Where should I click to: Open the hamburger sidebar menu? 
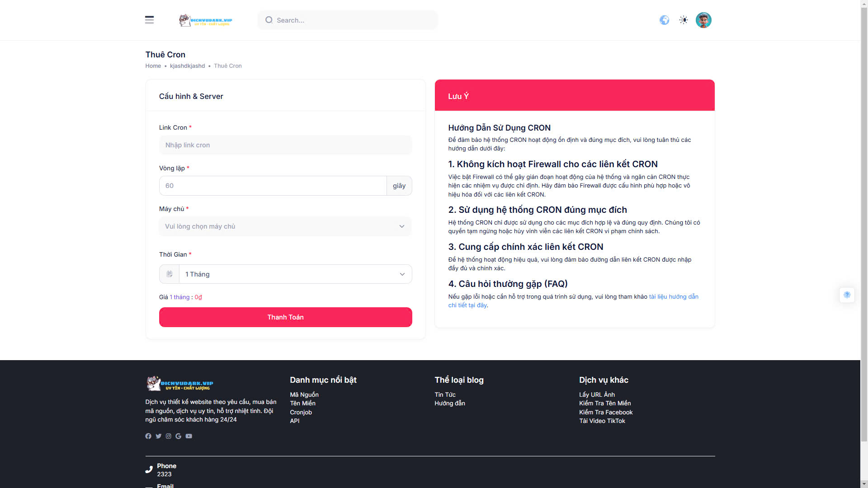pyautogui.click(x=149, y=20)
